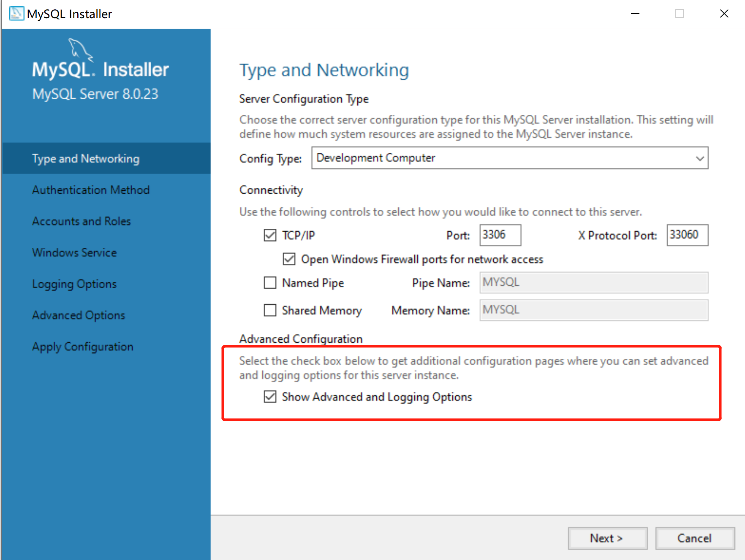
Task: Disable Open Windows Firewall ports option
Action: click(289, 259)
